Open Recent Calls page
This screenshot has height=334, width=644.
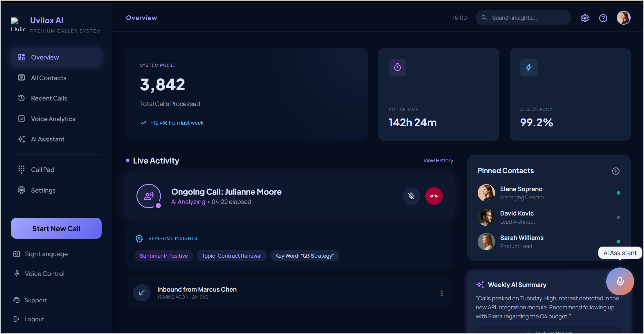(56, 98)
